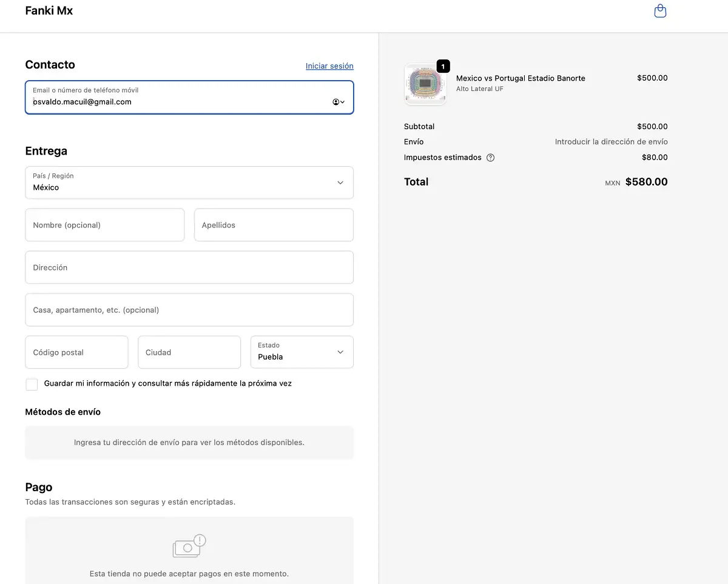Click the Mexico vs Portugal product title

[521, 78]
